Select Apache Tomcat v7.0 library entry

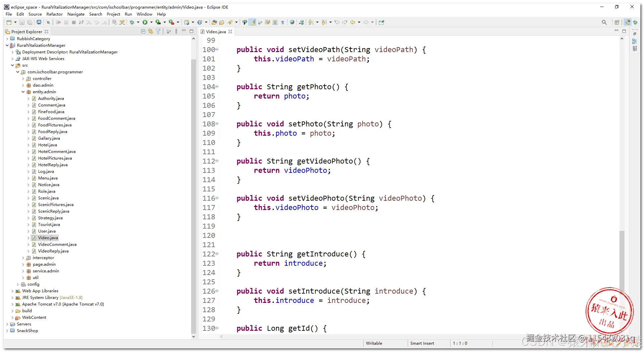click(x=63, y=304)
